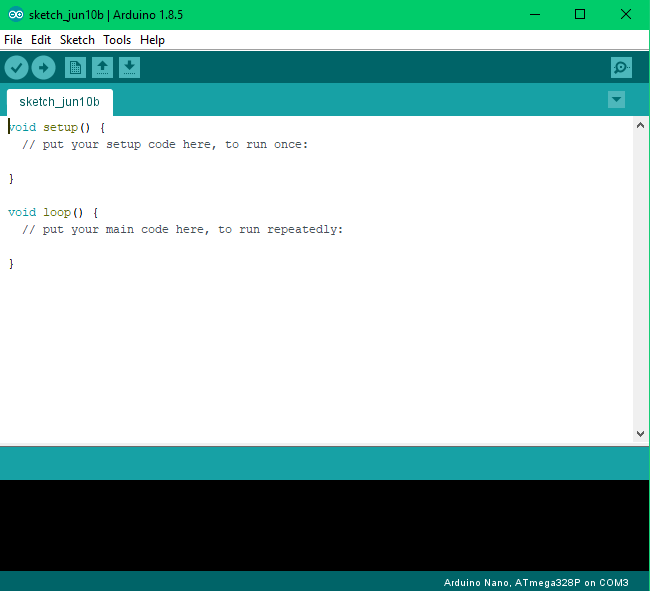
Task: Open the Serial Monitor magnifier icon
Action: click(621, 68)
